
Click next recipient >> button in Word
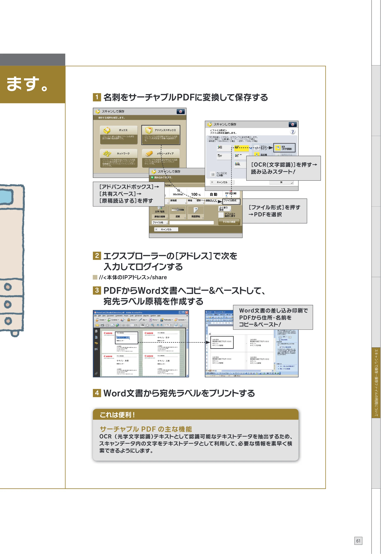[x=290, y=337]
